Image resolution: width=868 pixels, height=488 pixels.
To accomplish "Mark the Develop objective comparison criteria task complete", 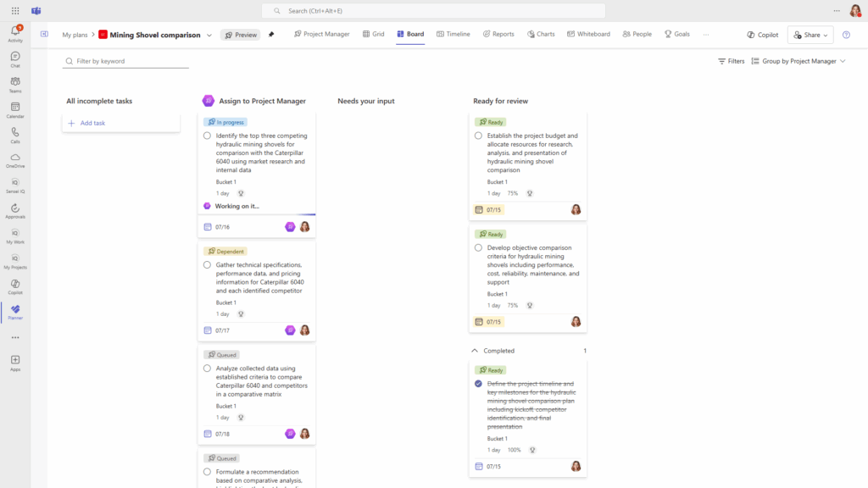I will click(x=478, y=248).
